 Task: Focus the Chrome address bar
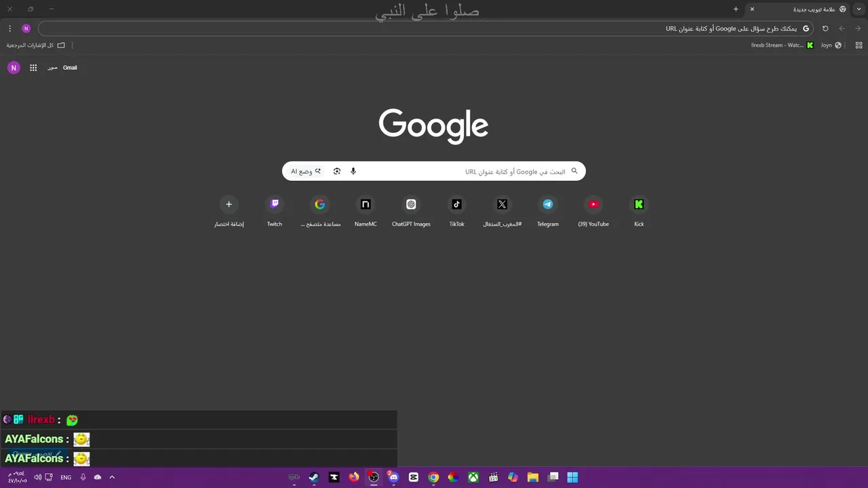pos(426,28)
